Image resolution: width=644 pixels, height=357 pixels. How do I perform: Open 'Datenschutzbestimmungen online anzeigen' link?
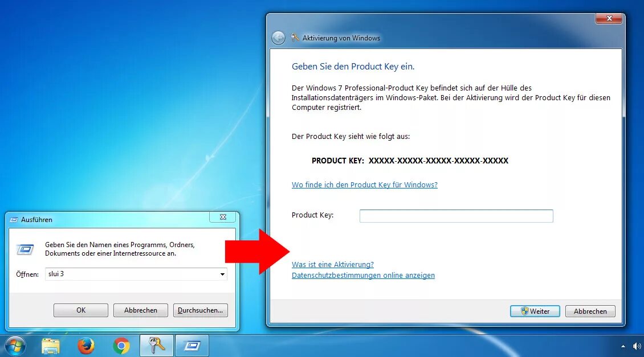tap(363, 276)
